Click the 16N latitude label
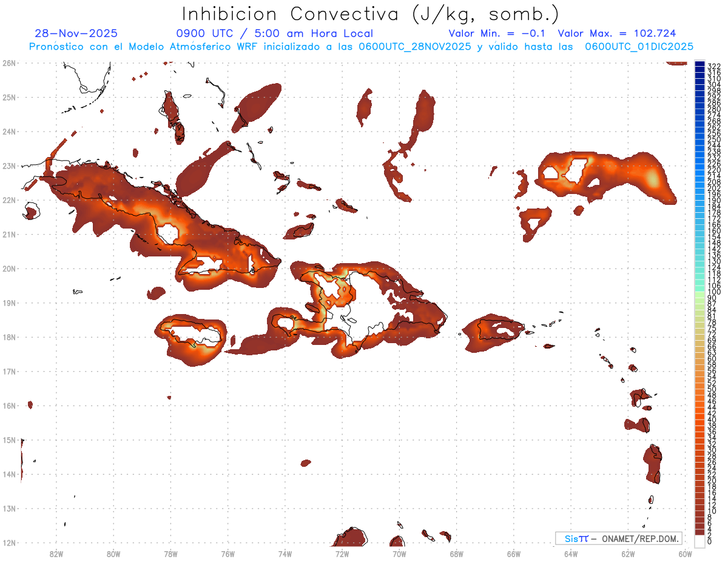This screenshot has height=562, width=728. [x=8, y=406]
